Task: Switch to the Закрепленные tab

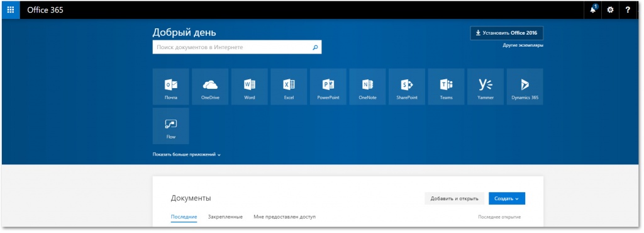Action: [225, 217]
